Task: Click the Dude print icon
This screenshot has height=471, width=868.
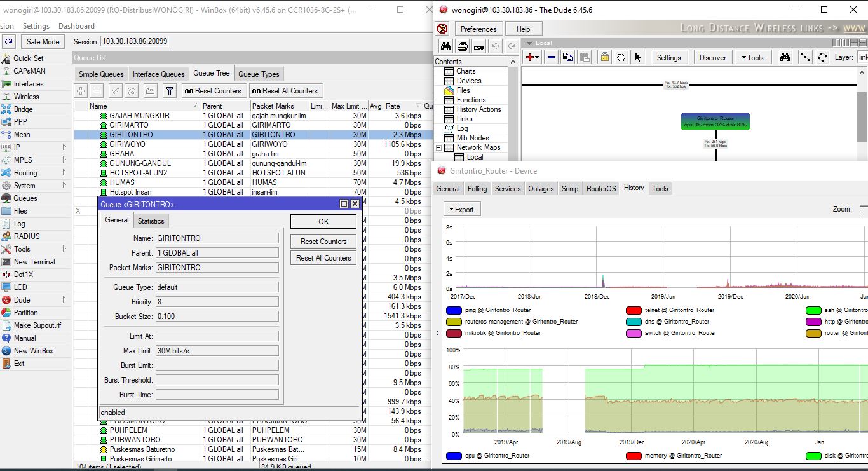Action: click(x=463, y=46)
